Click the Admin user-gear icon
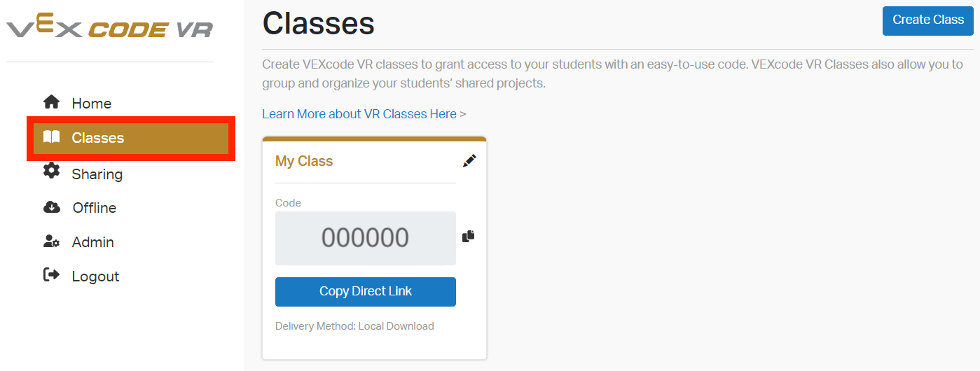This screenshot has height=371, width=980. click(51, 241)
